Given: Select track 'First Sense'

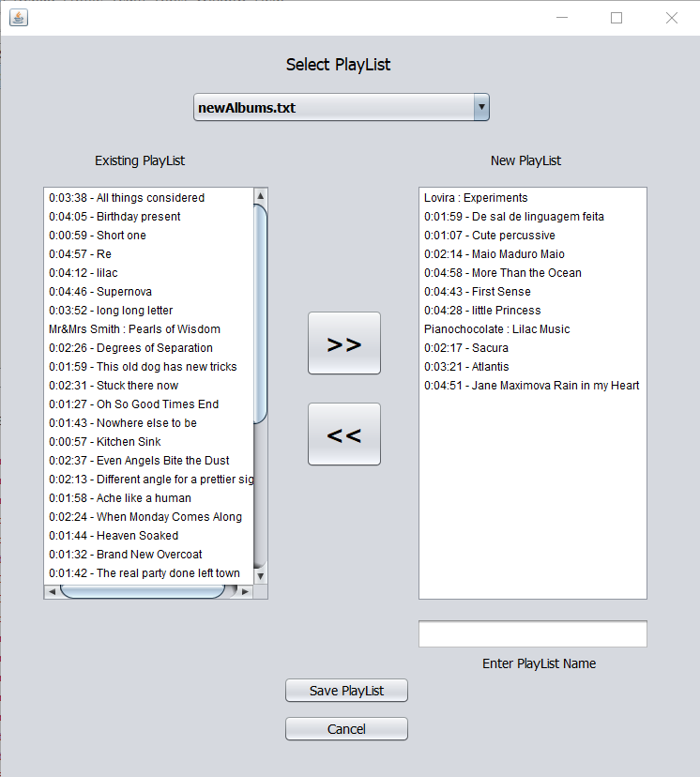Looking at the screenshot, I should coord(533,292).
